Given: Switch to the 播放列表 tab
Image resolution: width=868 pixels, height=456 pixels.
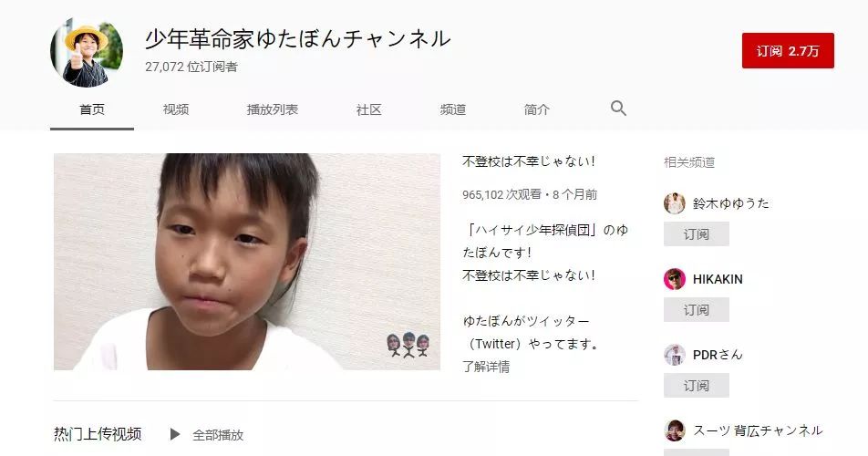Looking at the screenshot, I should click(273, 109).
